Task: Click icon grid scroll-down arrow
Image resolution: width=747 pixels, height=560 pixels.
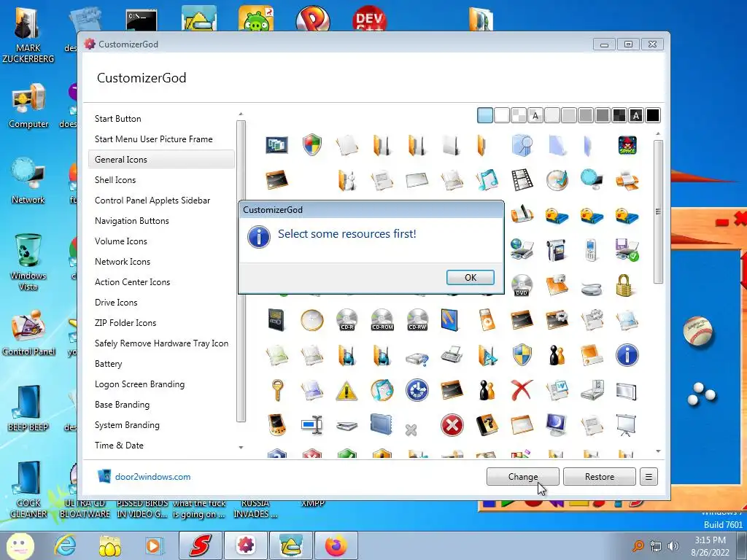Action: pos(658,451)
